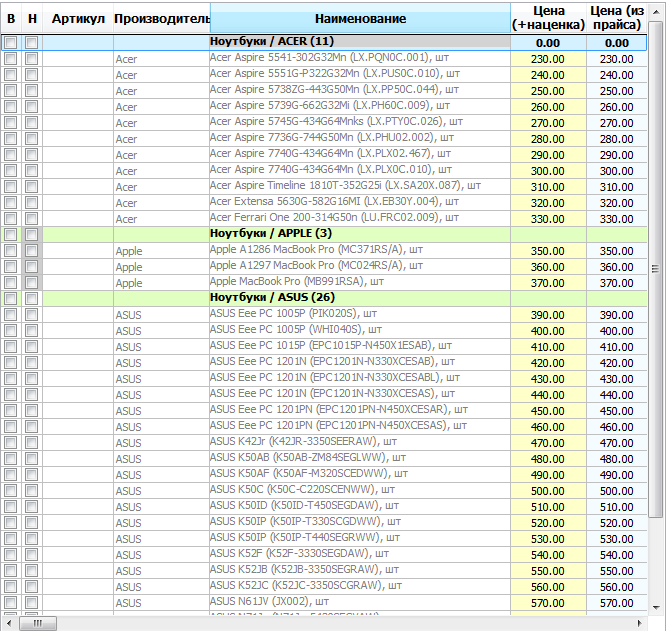The image size is (671, 631).
Task: Select ASUS Eee PC 1015P name cell
Action: click(360, 347)
